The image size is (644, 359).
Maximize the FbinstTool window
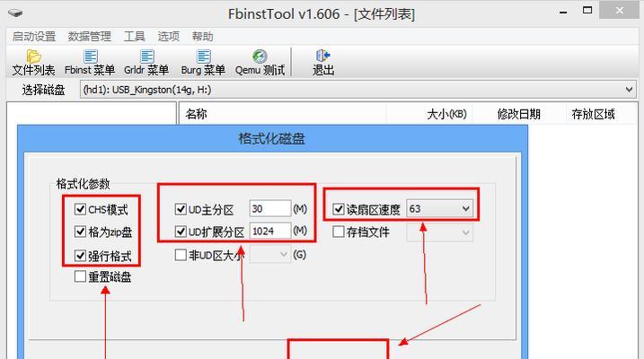(x=587, y=11)
